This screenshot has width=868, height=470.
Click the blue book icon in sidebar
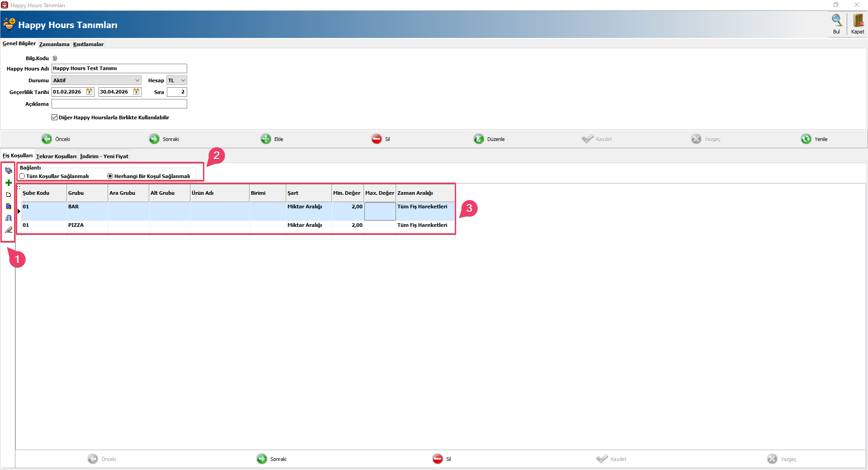[x=8, y=171]
